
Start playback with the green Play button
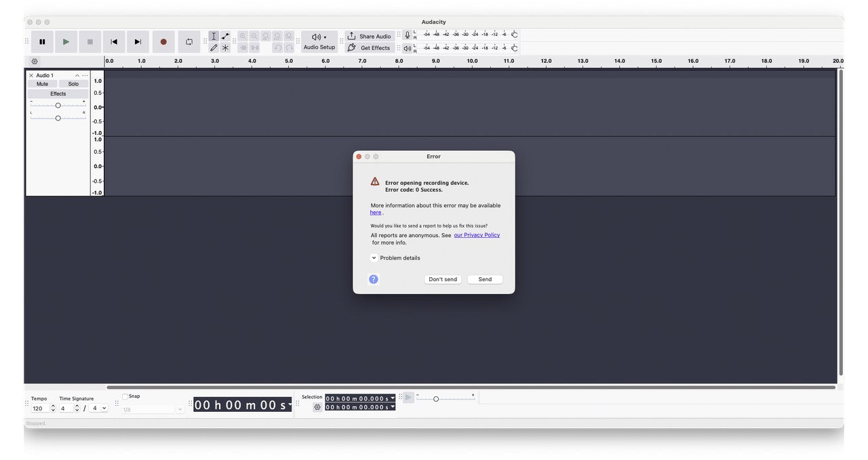[x=66, y=42]
